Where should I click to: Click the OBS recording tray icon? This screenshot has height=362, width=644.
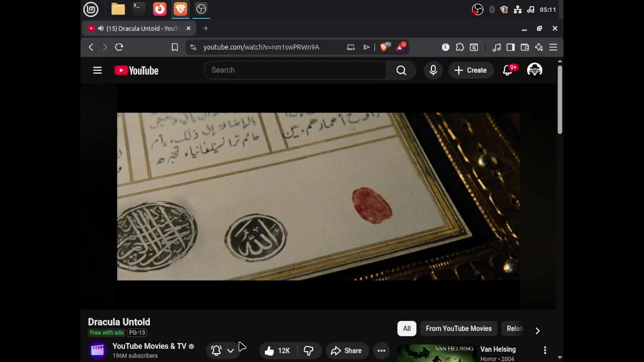pyautogui.click(x=477, y=10)
